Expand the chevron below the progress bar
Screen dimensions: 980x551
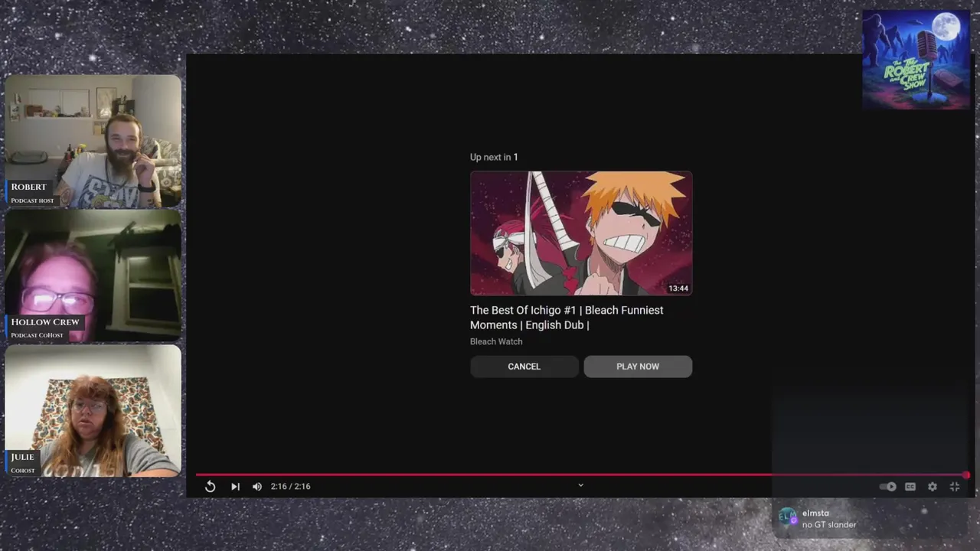[x=580, y=485]
